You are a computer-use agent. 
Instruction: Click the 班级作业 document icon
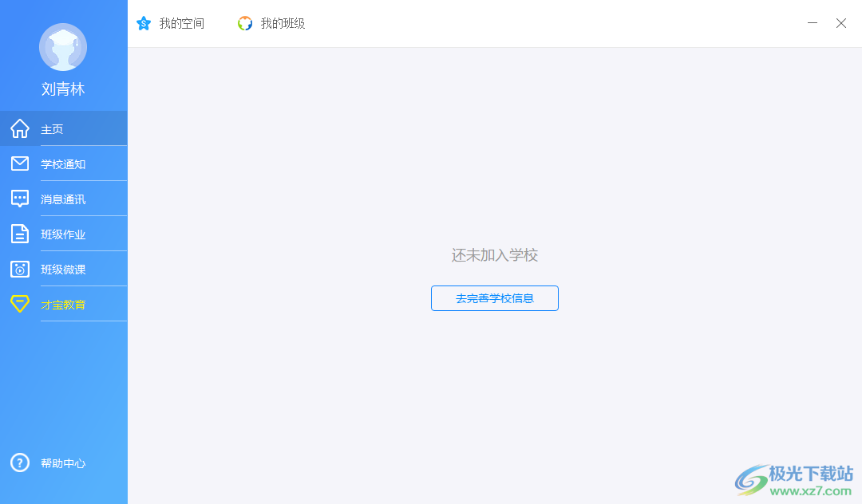[x=19, y=234]
